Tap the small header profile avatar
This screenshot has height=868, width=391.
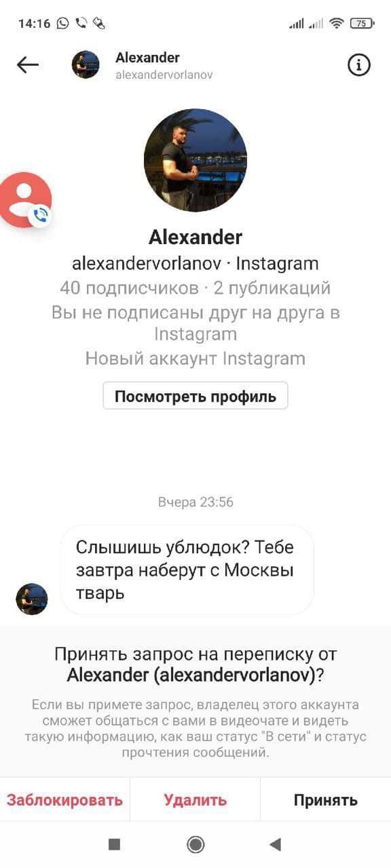(x=86, y=64)
